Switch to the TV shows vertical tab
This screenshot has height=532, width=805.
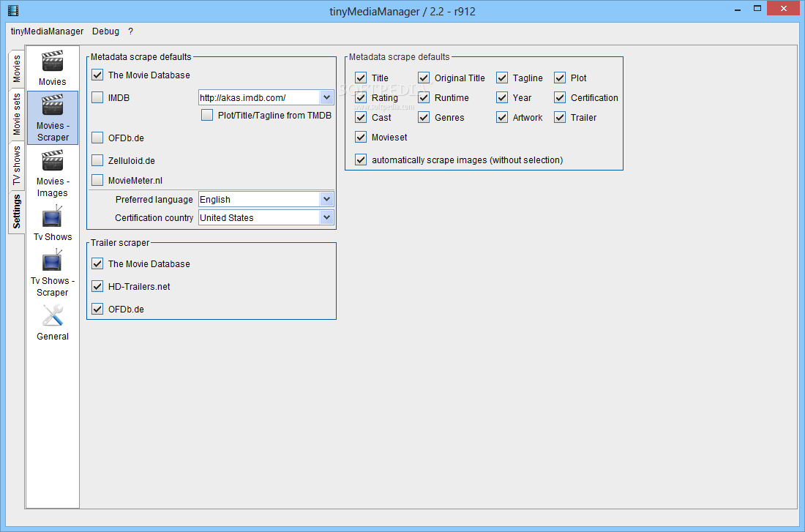click(16, 165)
